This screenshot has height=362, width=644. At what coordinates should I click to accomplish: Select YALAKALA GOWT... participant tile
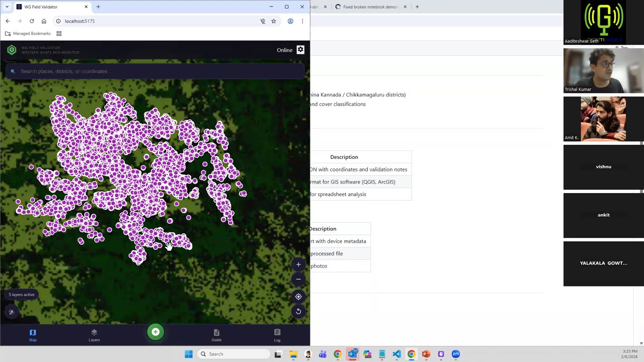click(x=603, y=263)
